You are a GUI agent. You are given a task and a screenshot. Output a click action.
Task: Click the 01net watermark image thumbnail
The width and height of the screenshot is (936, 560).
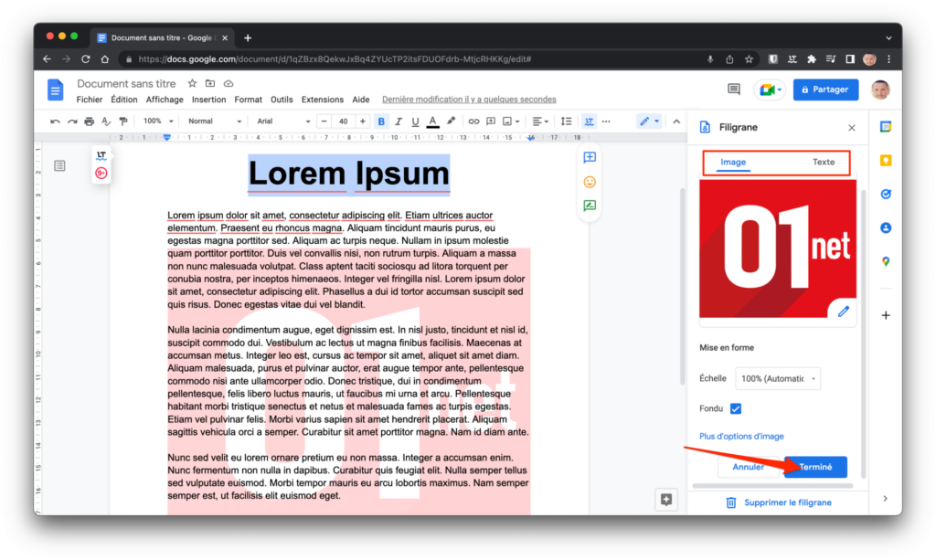pyautogui.click(x=778, y=248)
